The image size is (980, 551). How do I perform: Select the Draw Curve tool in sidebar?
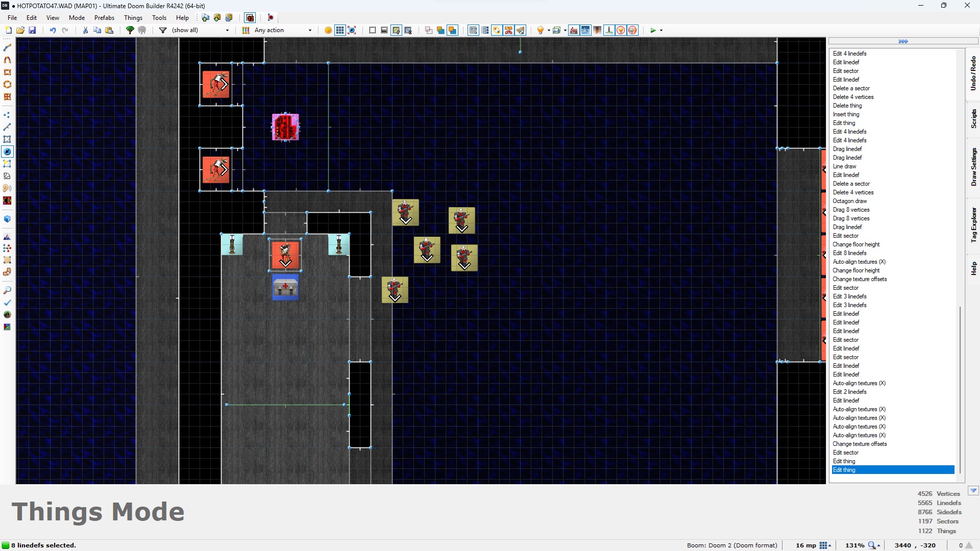pyautogui.click(x=7, y=60)
